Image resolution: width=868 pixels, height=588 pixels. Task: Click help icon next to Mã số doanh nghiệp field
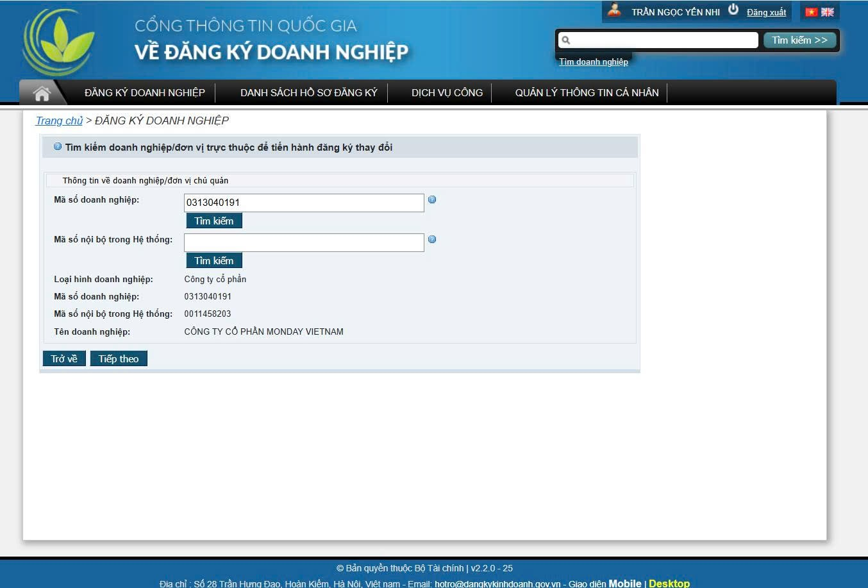(432, 199)
